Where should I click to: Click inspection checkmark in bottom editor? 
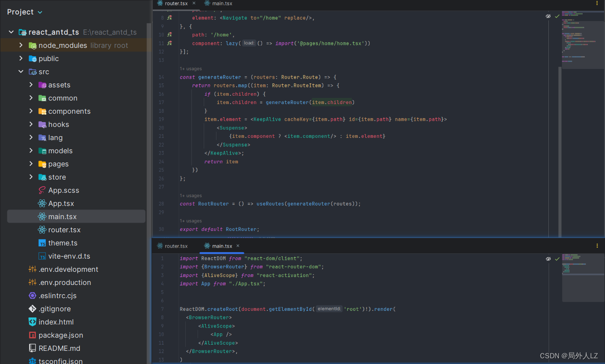tap(557, 259)
